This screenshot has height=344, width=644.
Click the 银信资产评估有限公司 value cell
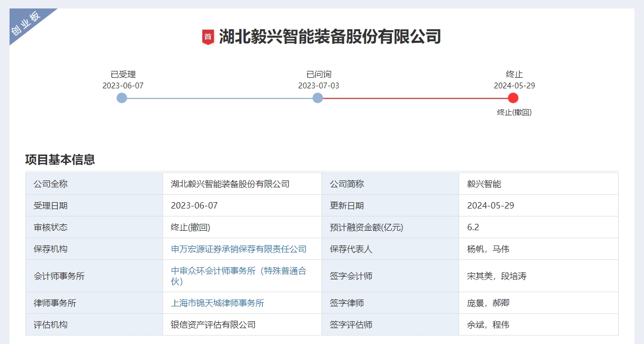point(242,324)
